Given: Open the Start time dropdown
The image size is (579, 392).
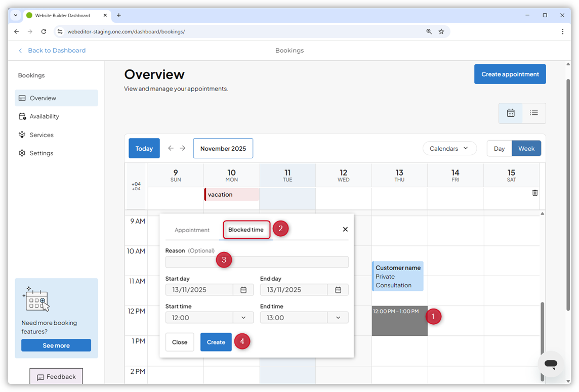Looking at the screenshot, I should (243, 317).
